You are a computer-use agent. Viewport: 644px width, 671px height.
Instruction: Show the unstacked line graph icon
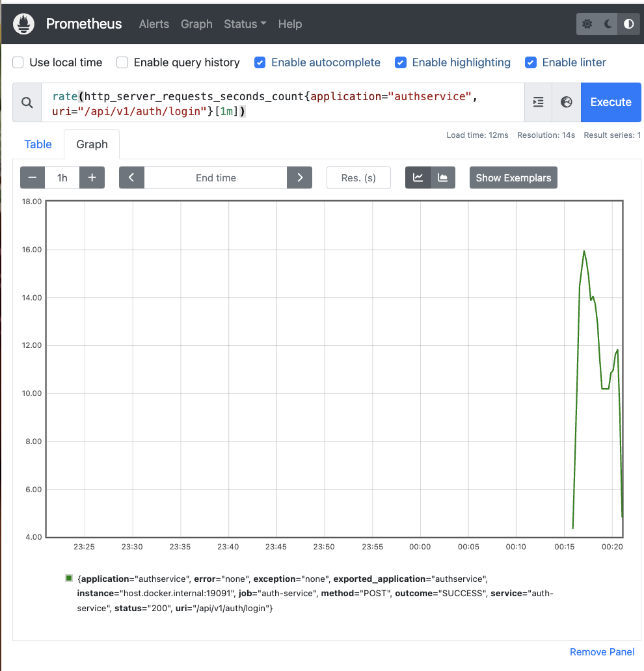(x=418, y=178)
